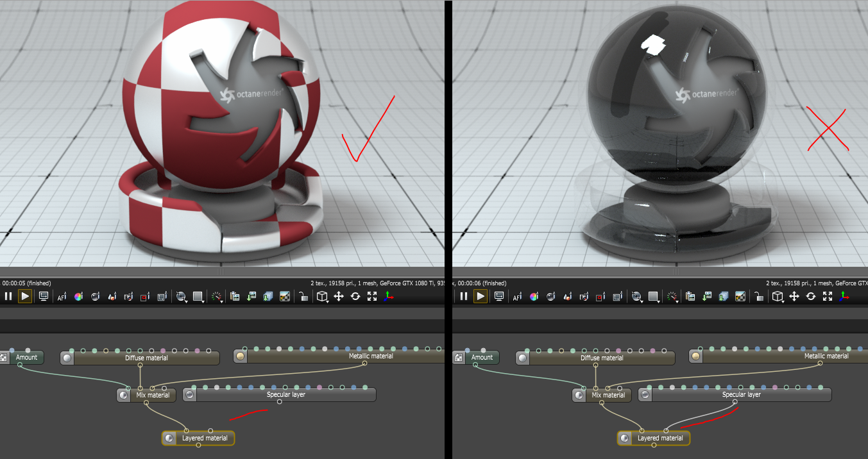Select render region picker in left viewport
The image size is (868, 459).
coord(145,296)
